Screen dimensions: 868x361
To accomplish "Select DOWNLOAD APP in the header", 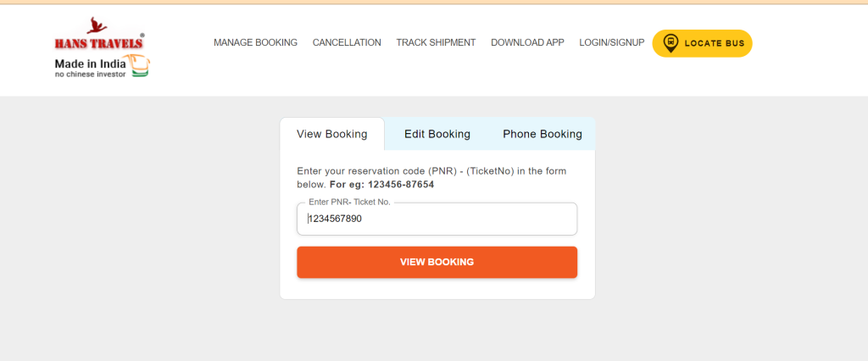I will tap(527, 42).
